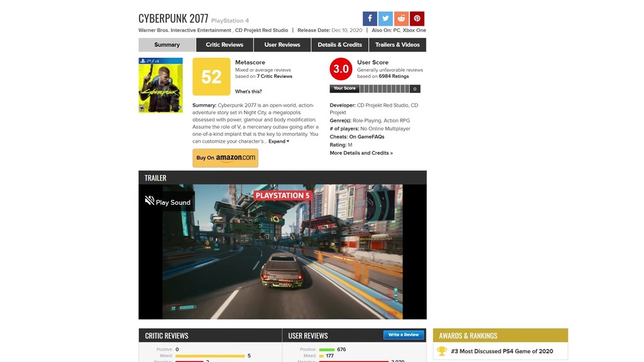Viewport: 644px width, 362px height.
Task: Click the green positive user reviews bar
Action: [x=327, y=349]
